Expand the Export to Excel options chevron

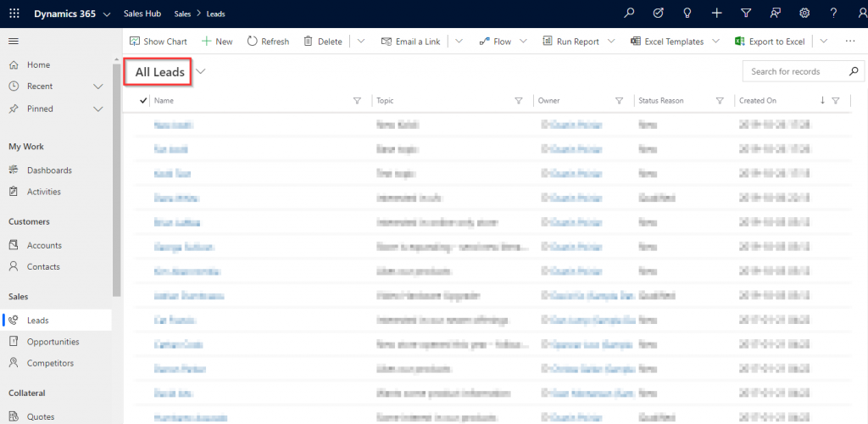click(824, 42)
